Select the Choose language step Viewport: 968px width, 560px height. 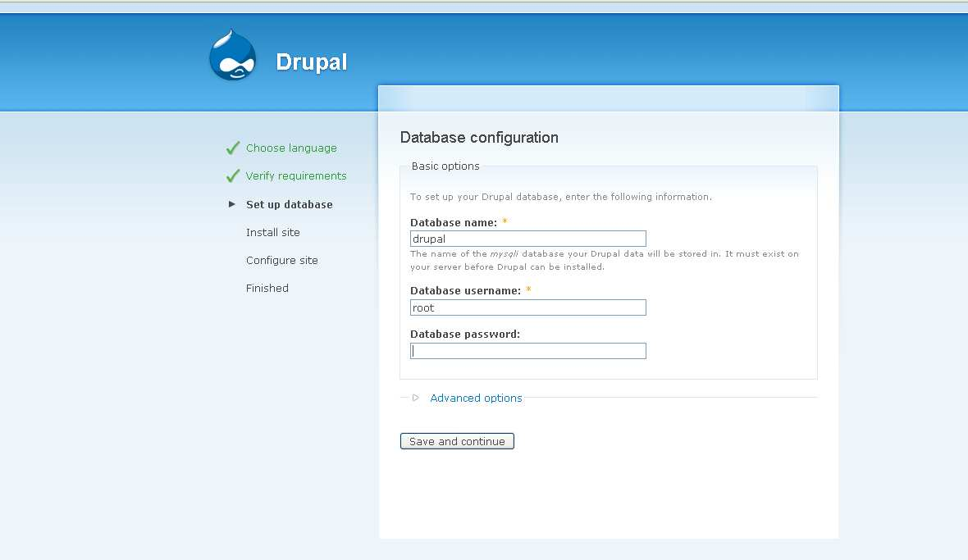291,148
